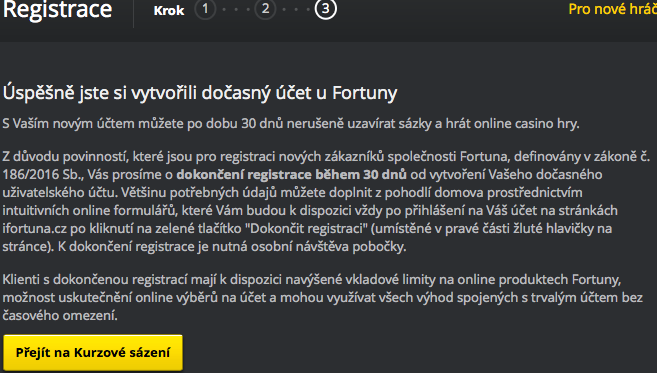The width and height of the screenshot is (657, 373).
Task: Open the 'Pro nové hráče' link
Action: pos(613,9)
